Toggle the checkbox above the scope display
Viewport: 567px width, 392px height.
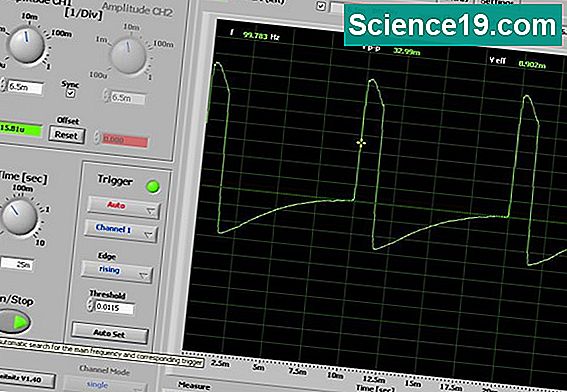(320, 6)
